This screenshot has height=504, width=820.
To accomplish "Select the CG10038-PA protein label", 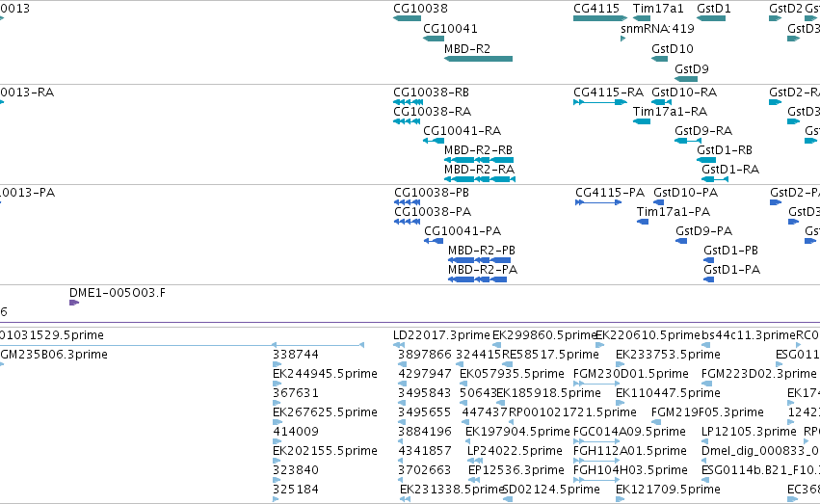I will (433, 212).
